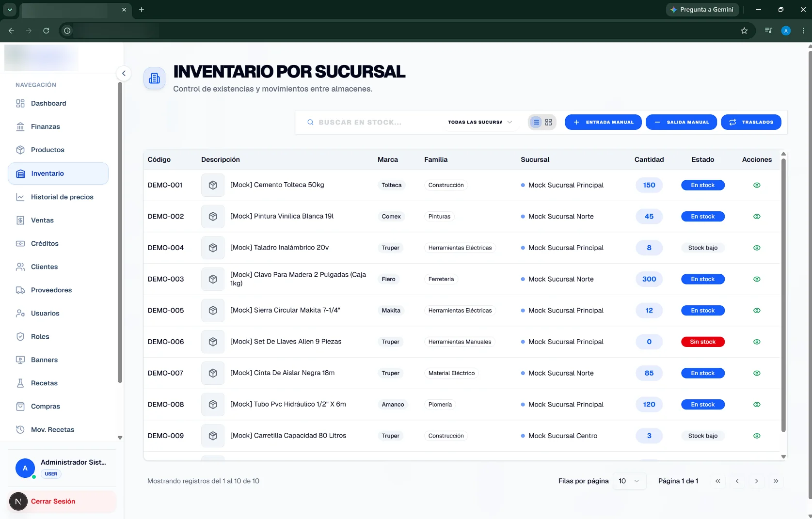This screenshot has height=519, width=812.
Task: Click the Mov. Recetas history icon
Action: [x=20, y=429]
